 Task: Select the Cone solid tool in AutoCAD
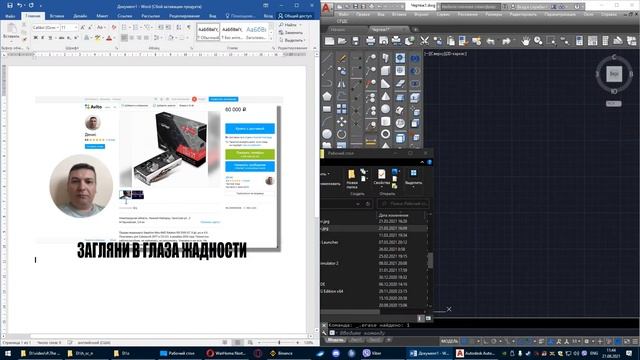click(385, 97)
